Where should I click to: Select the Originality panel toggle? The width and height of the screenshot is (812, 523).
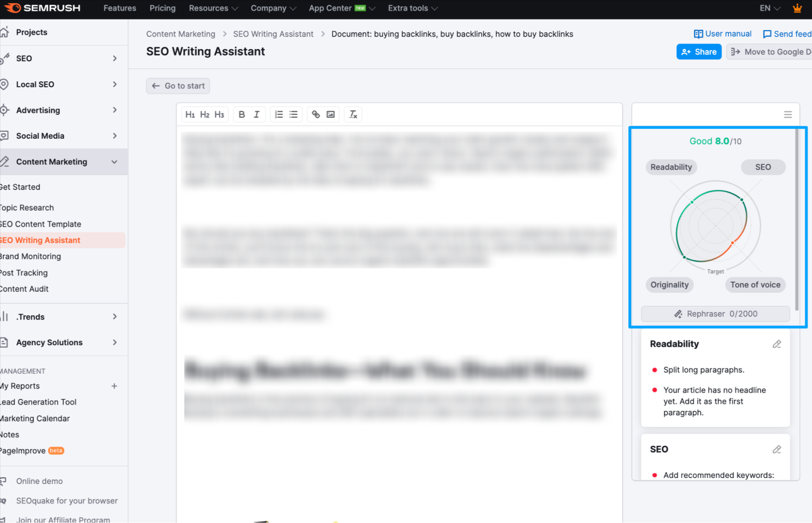(670, 285)
